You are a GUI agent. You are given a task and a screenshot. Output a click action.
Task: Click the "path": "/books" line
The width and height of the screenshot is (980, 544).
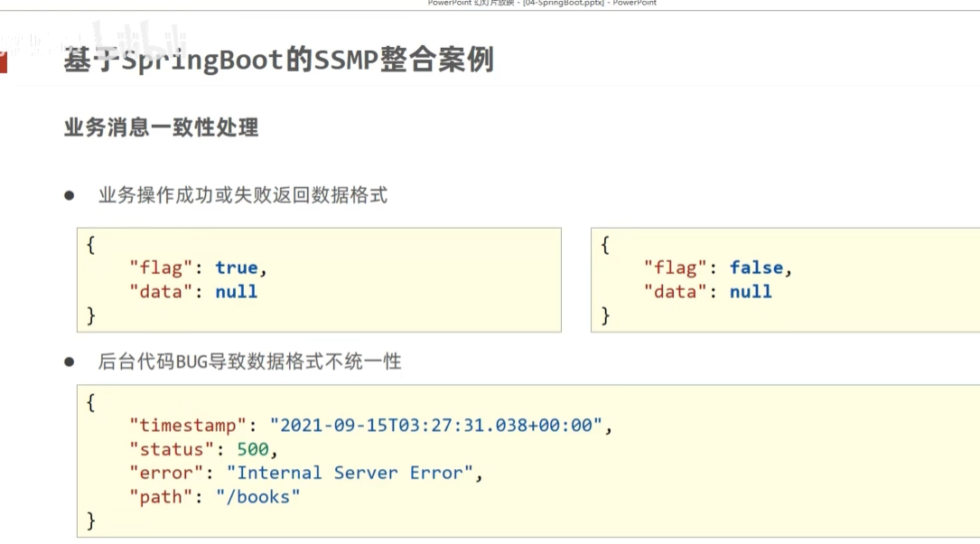214,497
